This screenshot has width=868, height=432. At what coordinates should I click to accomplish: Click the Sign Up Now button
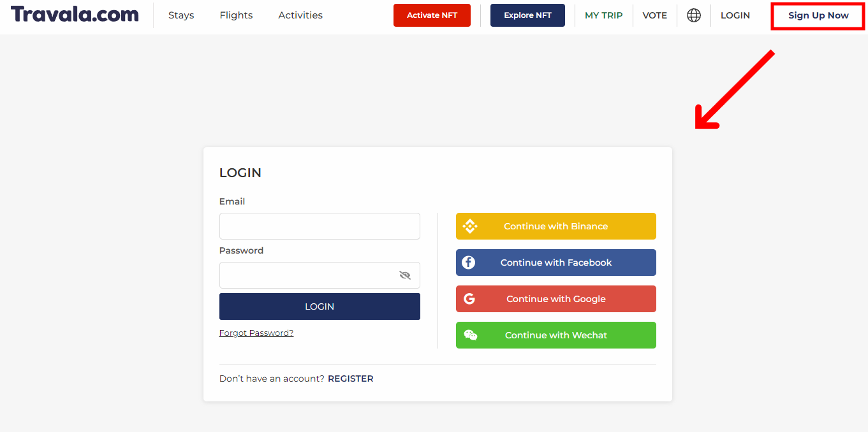(x=818, y=15)
